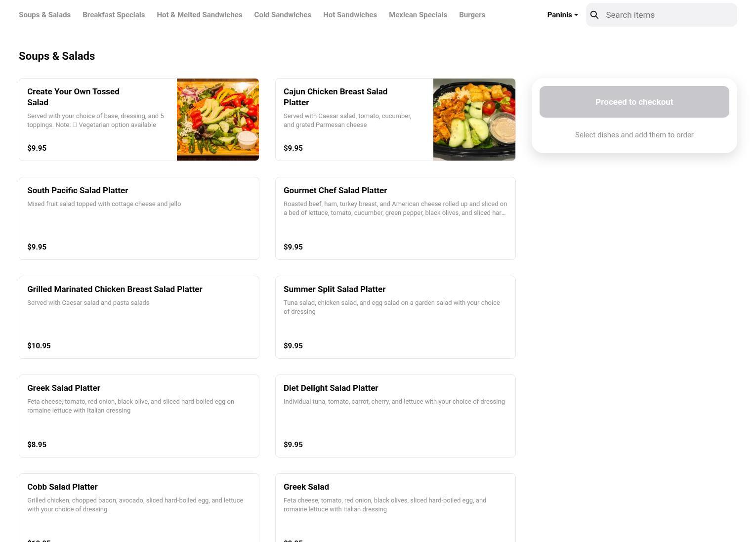
Task: Choose the Cobb Salad Platter item
Action: point(139,508)
